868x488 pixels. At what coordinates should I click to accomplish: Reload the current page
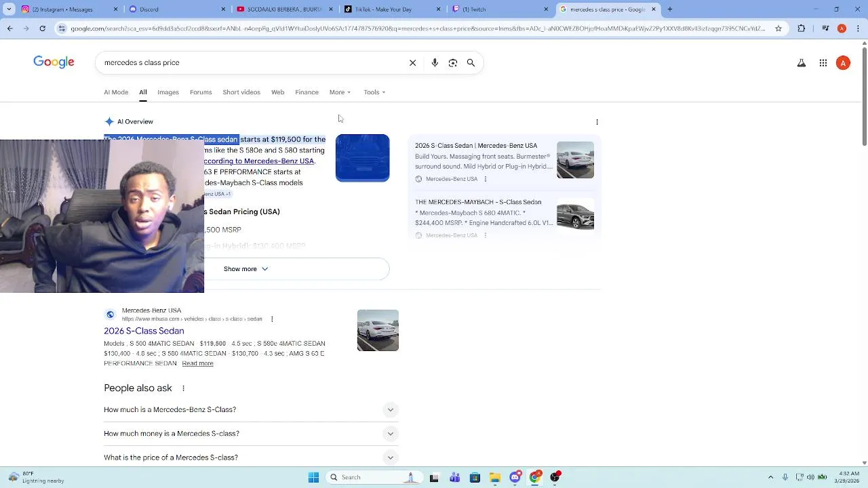point(43,28)
